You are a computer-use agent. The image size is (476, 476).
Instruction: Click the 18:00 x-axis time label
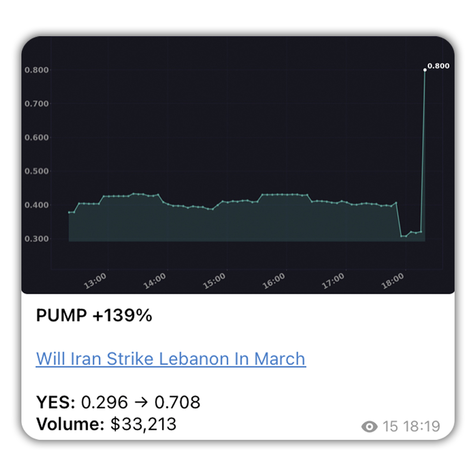[x=393, y=280]
